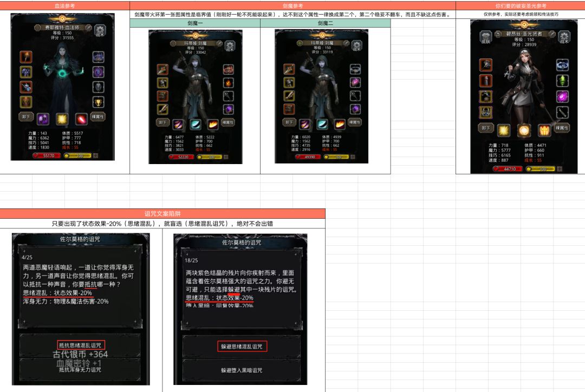Image resolution: width=585 pixels, height=392 pixels.
Task: Click the red 49390 health bar
Action: (308, 157)
